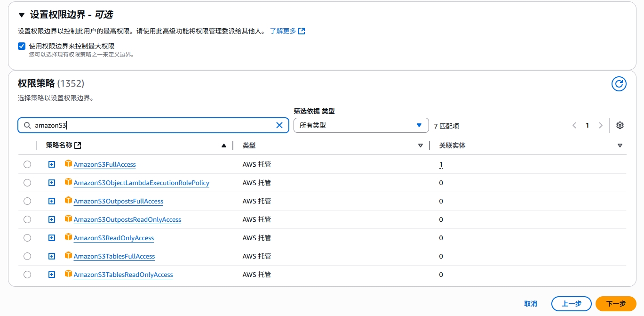
Task: Clear the search field with X icon
Action: click(279, 125)
